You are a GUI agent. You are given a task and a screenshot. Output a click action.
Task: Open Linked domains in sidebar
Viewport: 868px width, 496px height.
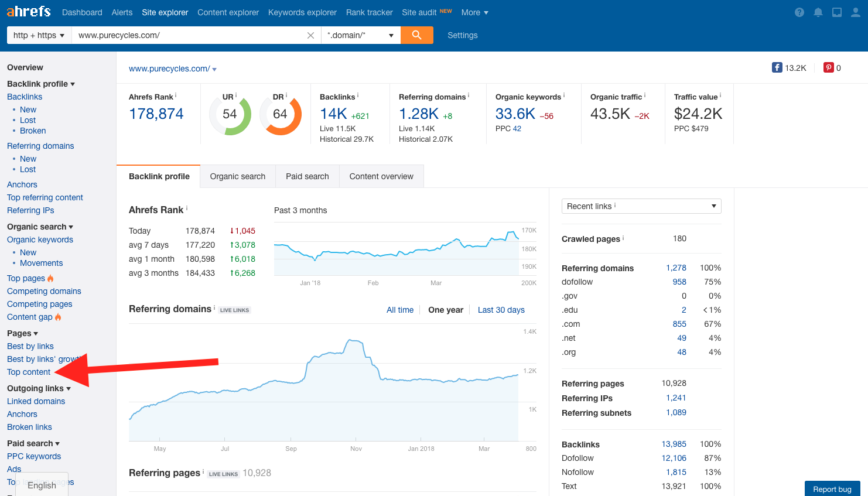coord(36,401)
